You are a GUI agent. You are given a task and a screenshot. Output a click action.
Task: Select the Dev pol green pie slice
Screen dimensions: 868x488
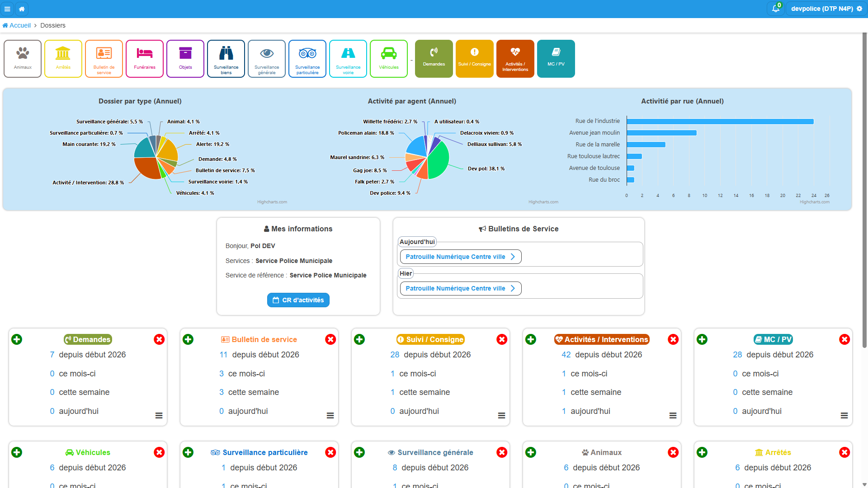(439, 160)
